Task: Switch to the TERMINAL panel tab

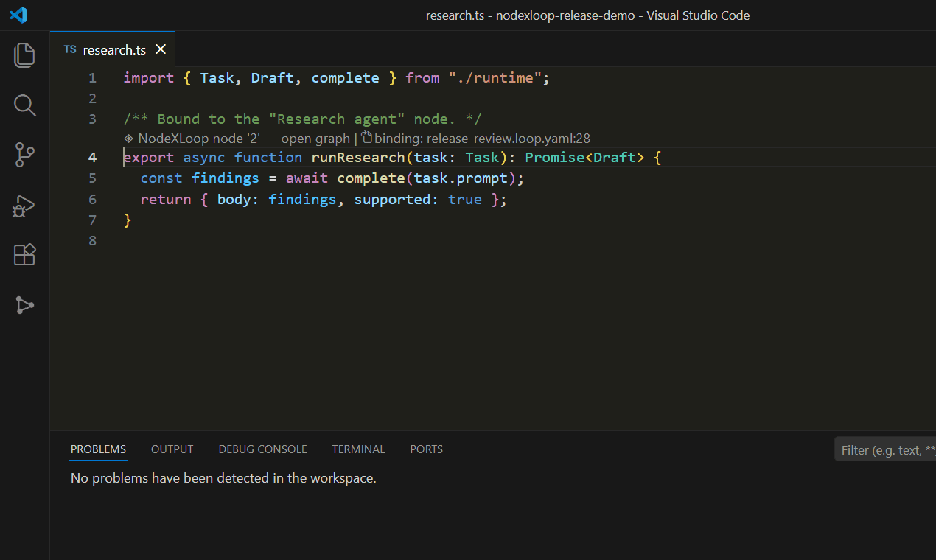Action: point(358,449)
